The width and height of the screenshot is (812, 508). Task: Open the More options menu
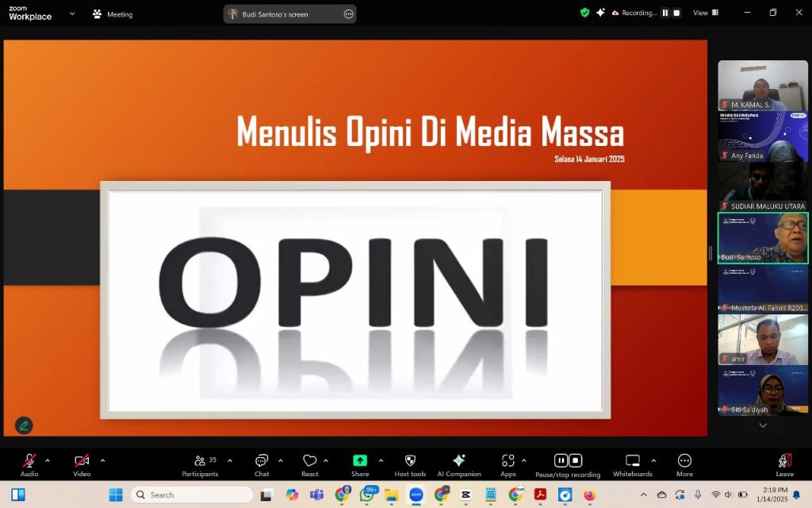tap(684, 463)
